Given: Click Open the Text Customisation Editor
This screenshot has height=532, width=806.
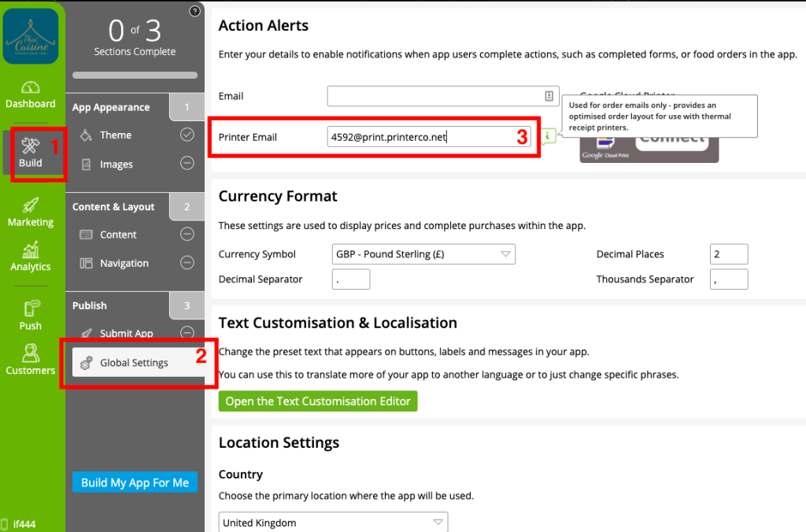Looking at the screenshot, I should click(317, 401).
